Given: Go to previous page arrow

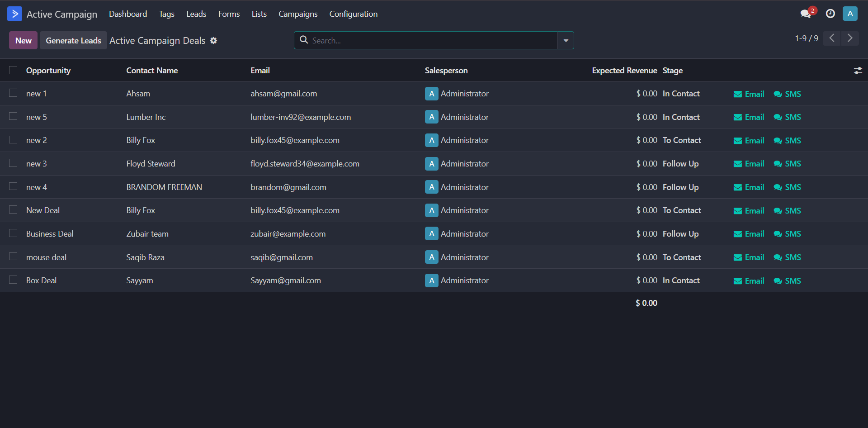Looking at the screenshot, I should coord(832,38).
